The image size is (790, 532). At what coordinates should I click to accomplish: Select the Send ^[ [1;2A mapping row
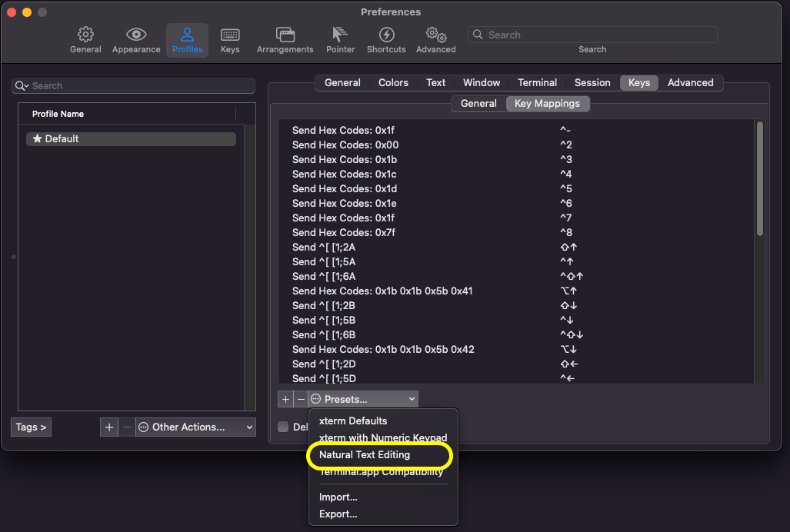516,247
